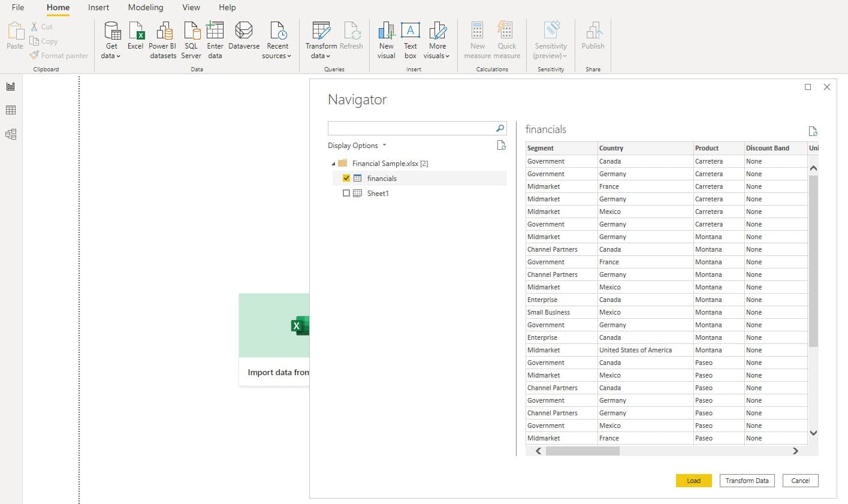Open Dataverse connector
This screenshot has width=848, height=504.
[x=244, y=36]
